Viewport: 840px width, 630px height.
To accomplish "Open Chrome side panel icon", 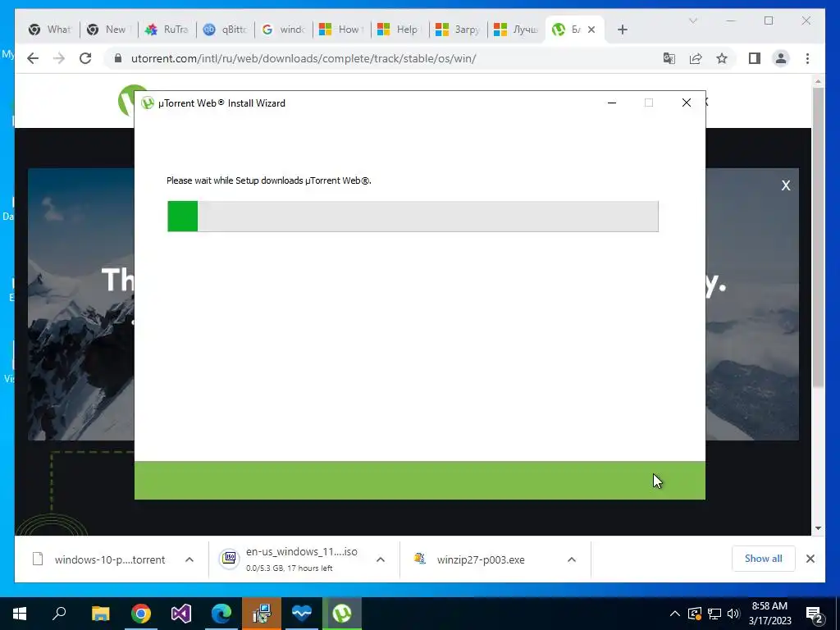I will [x=755, y=58].
